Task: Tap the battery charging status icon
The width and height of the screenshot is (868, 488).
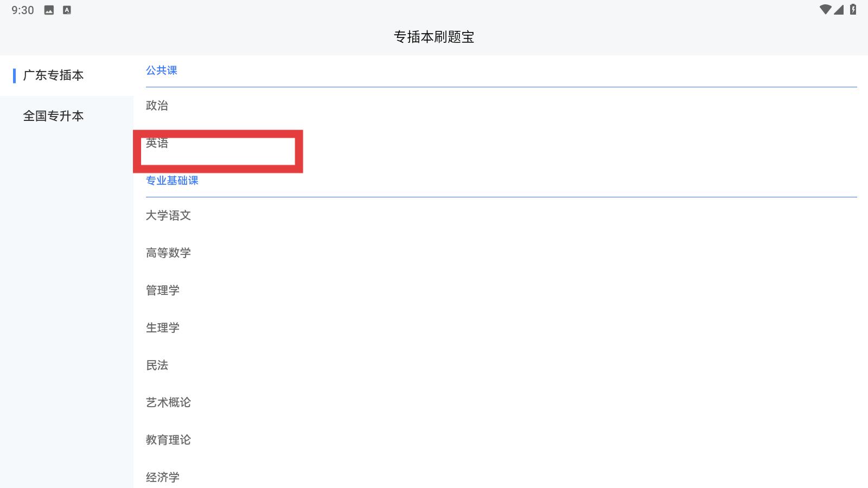Action: point(853,10)
